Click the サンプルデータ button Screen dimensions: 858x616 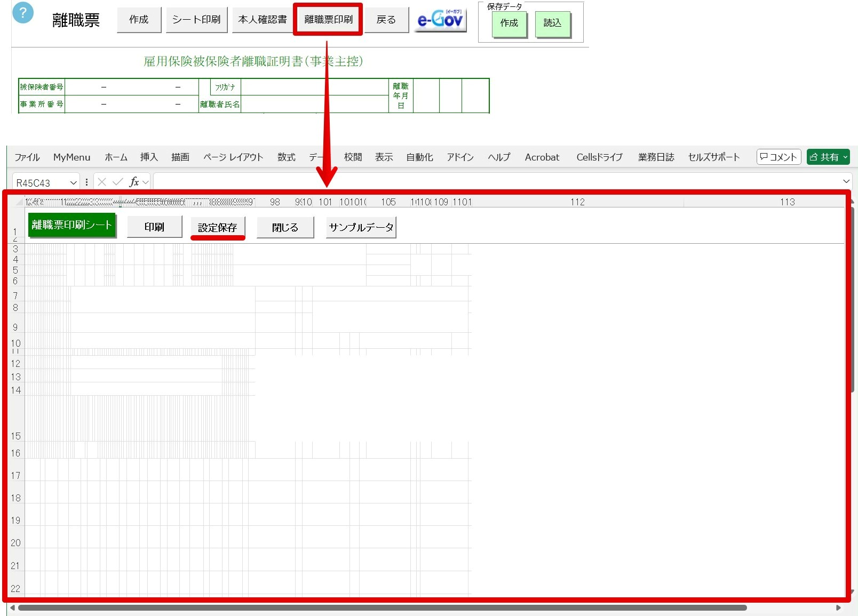tap(361, 227)
